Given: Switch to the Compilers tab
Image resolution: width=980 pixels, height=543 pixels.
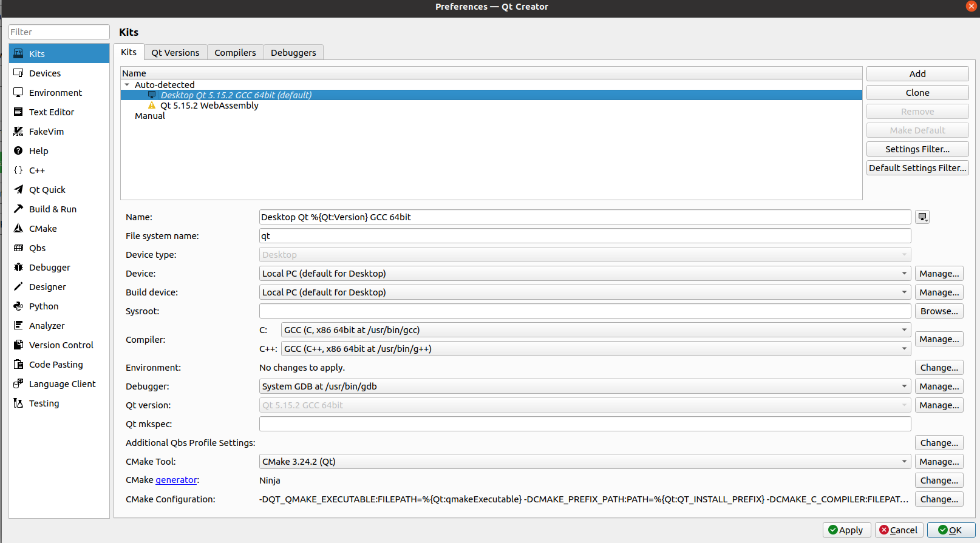Looking at the screenshot, I should [x=235, y=53].
